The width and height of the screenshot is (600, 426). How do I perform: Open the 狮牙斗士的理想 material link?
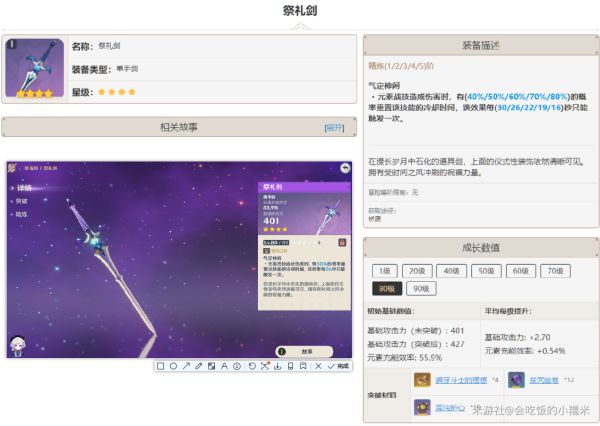tap(461, 380)
